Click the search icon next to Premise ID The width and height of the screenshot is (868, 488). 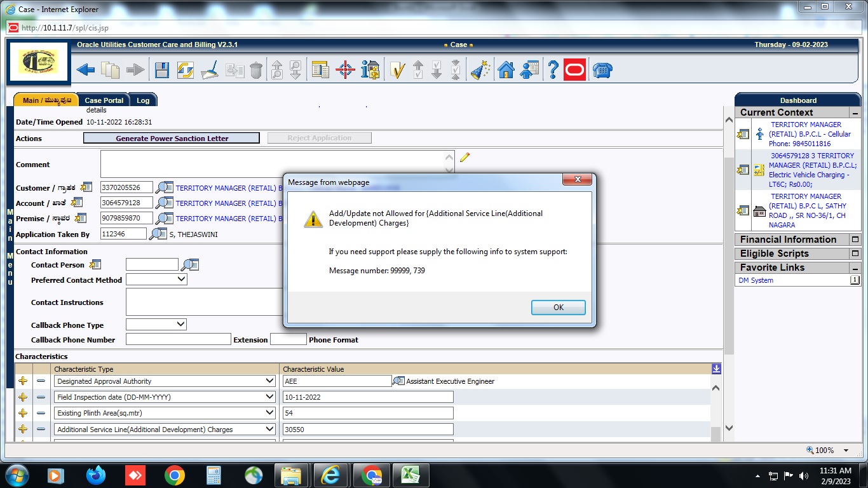coord(165,218)
